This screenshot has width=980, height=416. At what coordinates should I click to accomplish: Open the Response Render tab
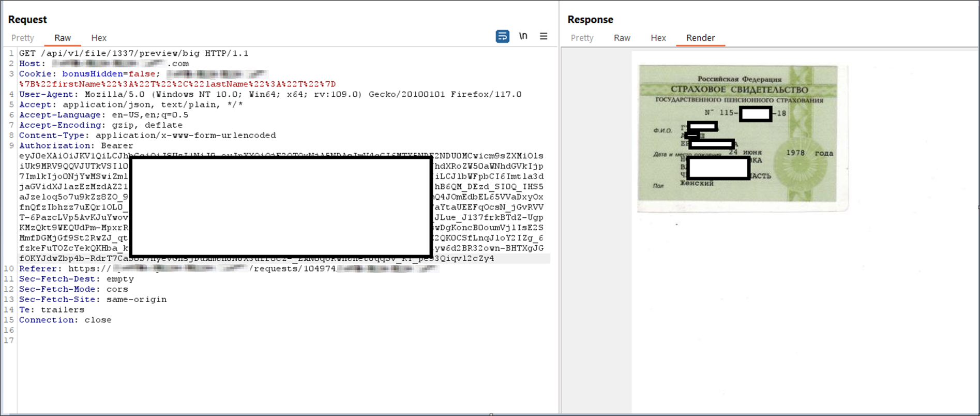point(701,38)
